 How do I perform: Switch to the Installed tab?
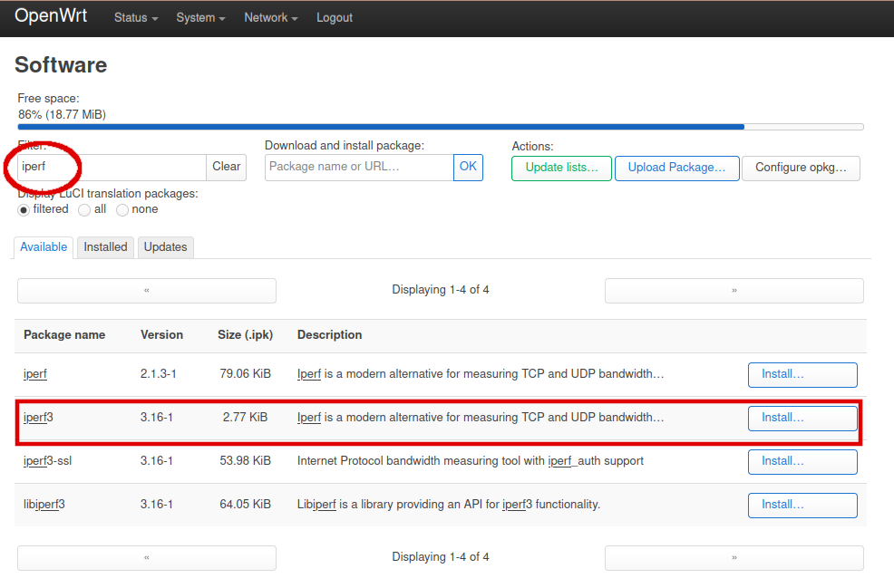(x=105, y=247)
